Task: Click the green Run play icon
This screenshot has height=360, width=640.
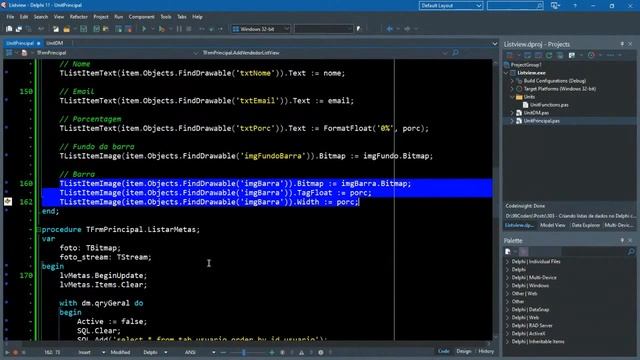Action: pos(144,29)
